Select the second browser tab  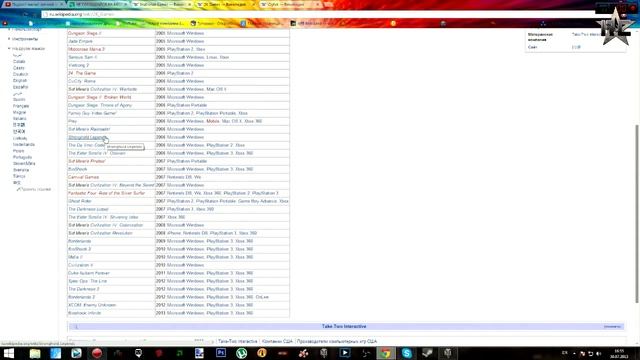pos(98,4)
